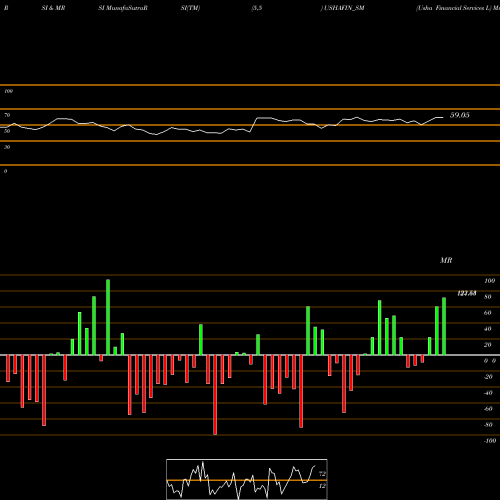Click the 'SI MunafaSutraR' header text
This screenshot has width=500, height=500.
[123, 8]
